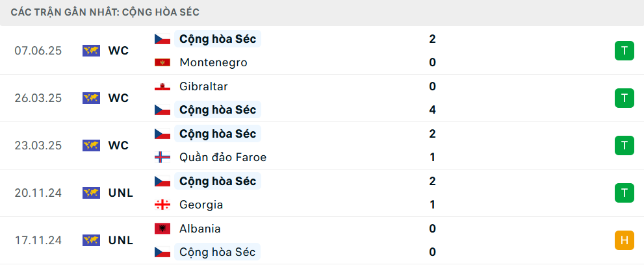This screenshot has width=644, height=265.
Task: Click the WC competition icon for 07.06.25
Action: [x=91, y=51]
